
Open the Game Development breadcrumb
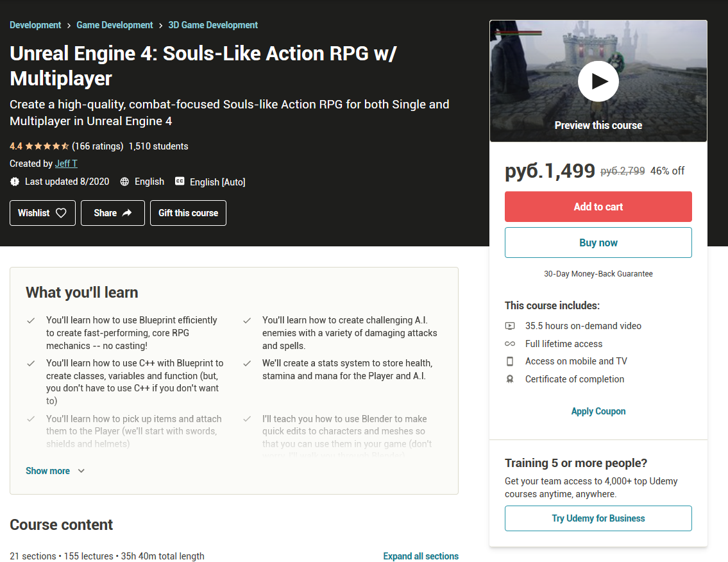[x=115, y=25]
